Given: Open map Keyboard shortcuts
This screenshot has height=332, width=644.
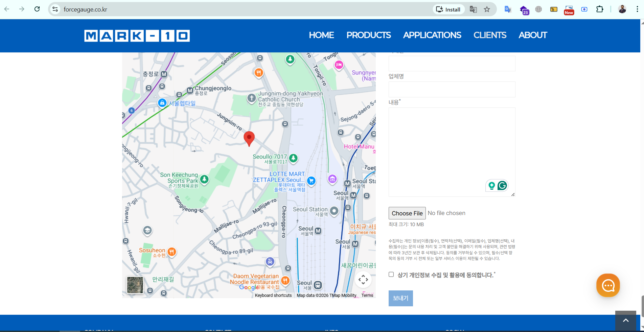Looking at the screenshot, I should pos(273,295).
